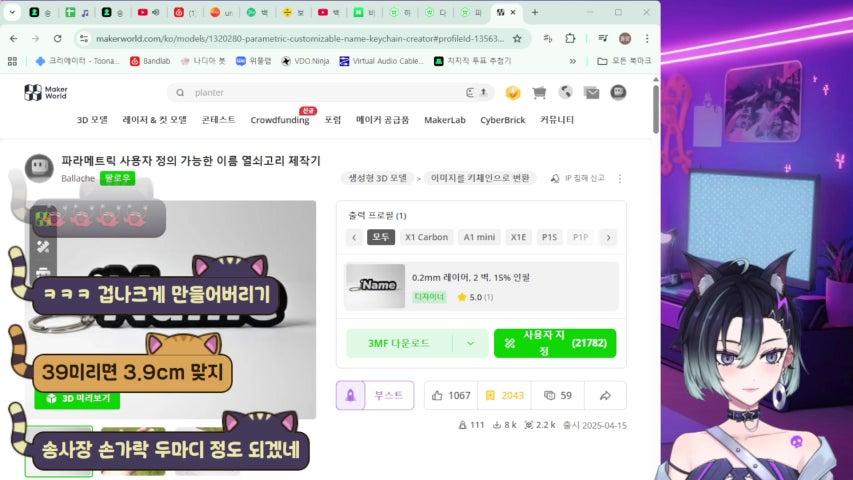Image resolution: width=853 pixels, height=480 pixels.
Task: Click the search magnifier icon
Action: pos(180,93)
